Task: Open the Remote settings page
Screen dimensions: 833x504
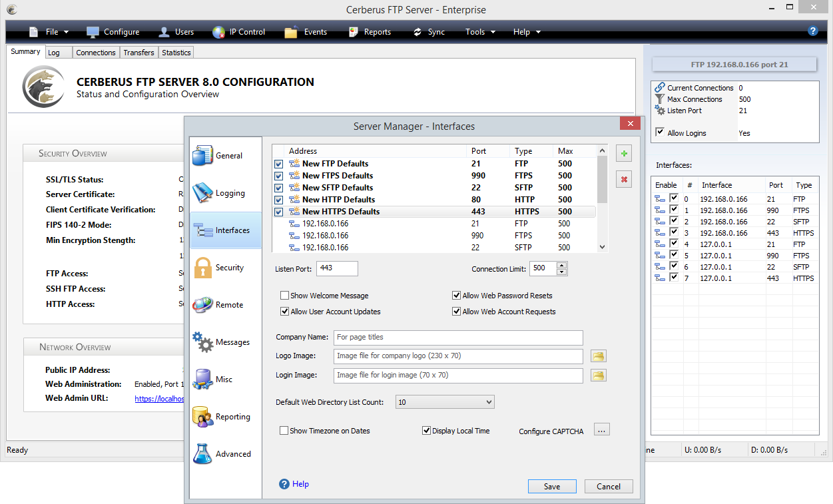Action: pos(226,305)
